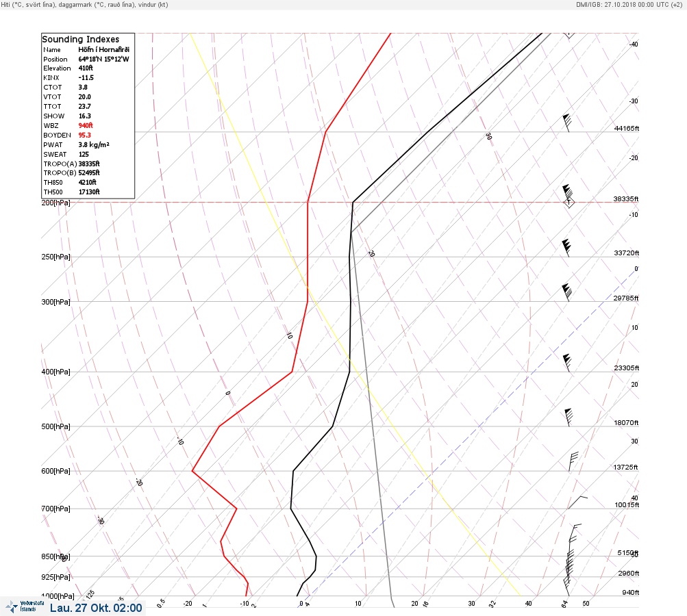Click the wind barb at 600 hPa level

(x=573, y=461)
